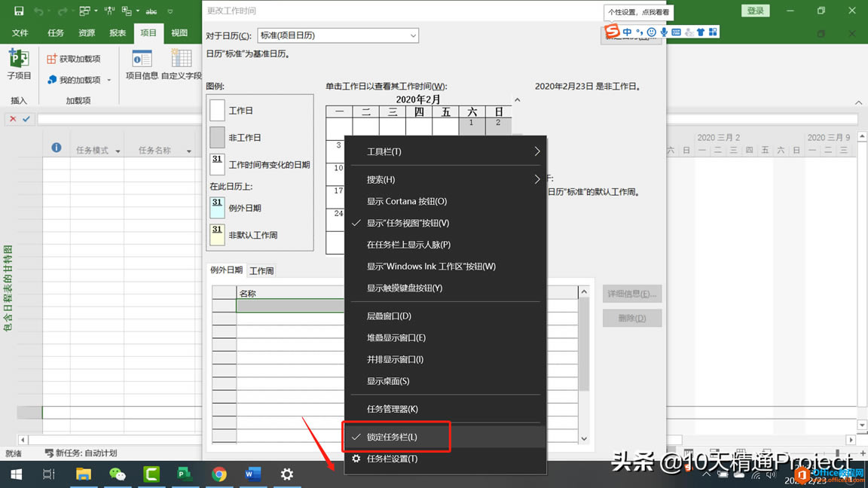
Task: Open the 对于日历 calendar dropdown
Action: point(411,35)
